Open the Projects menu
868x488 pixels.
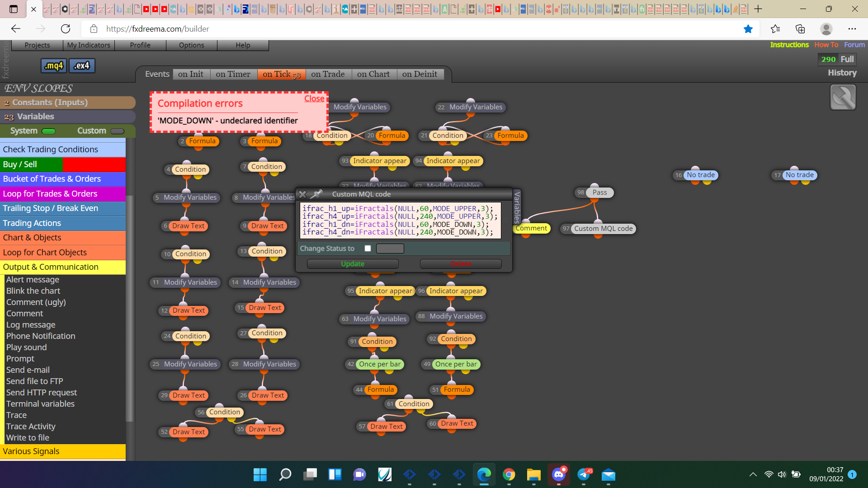coord(37,45)
